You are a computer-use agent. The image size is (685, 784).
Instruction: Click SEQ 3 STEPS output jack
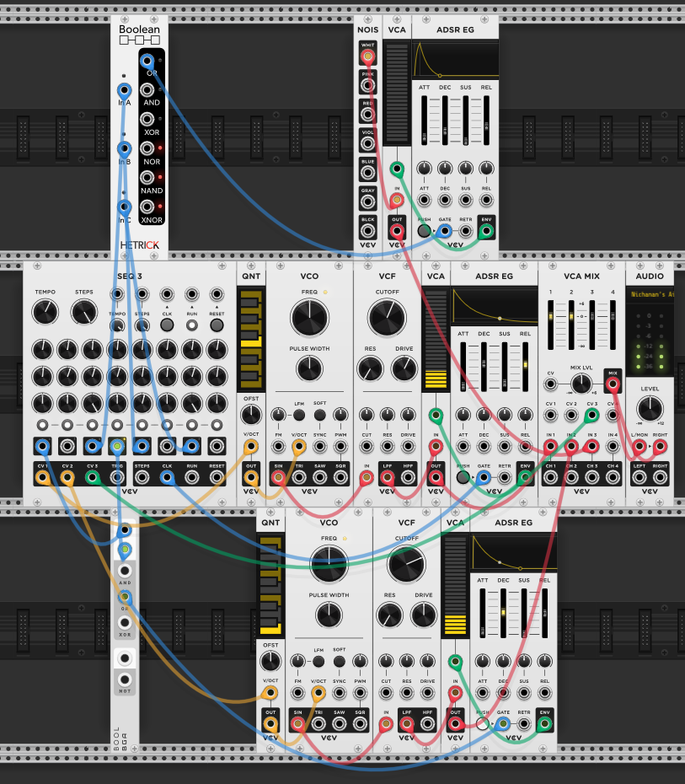click(142, 477)
